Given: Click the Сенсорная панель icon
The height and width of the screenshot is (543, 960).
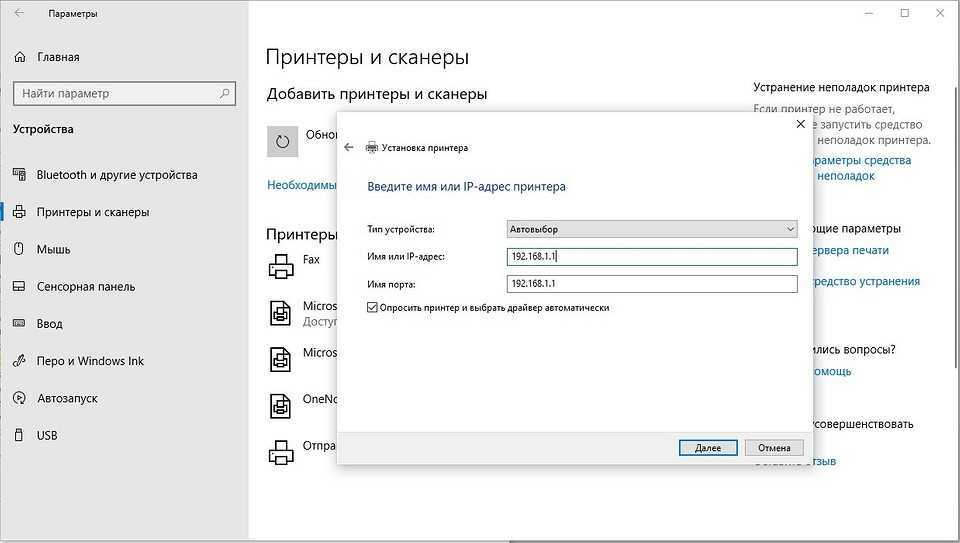Looking at the screenshot, I should click(x=20, y=286).
